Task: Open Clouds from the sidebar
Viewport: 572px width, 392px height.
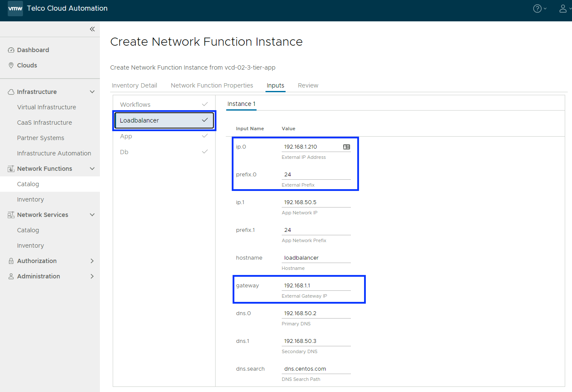Action: [x=27, y=65]
